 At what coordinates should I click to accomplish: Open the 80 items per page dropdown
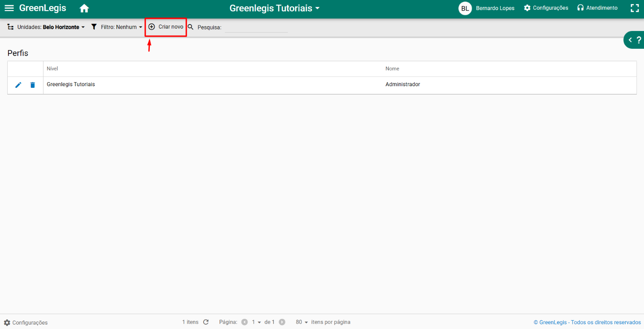302,322
